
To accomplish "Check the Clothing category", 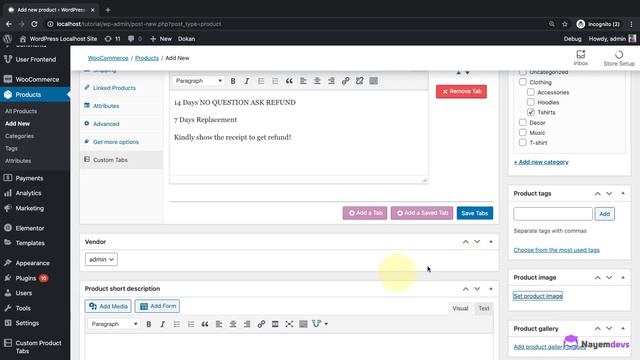I will (x=523, y=82).
